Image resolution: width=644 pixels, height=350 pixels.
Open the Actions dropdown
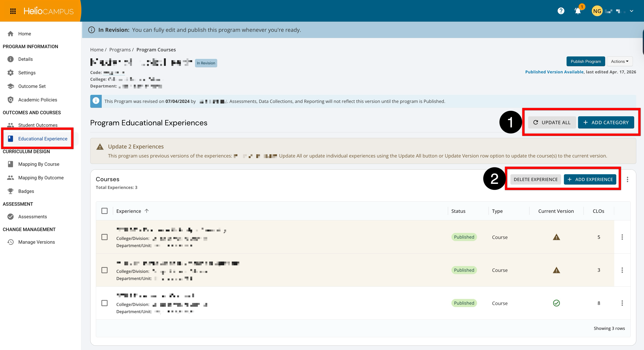click(620, 61)
